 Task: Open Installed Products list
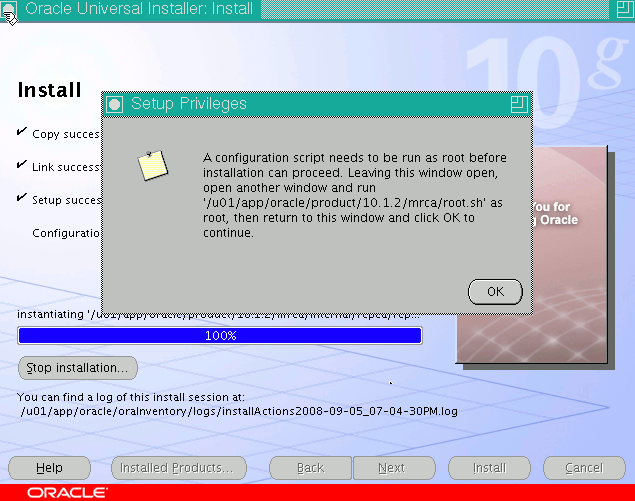tap(179, 468)
